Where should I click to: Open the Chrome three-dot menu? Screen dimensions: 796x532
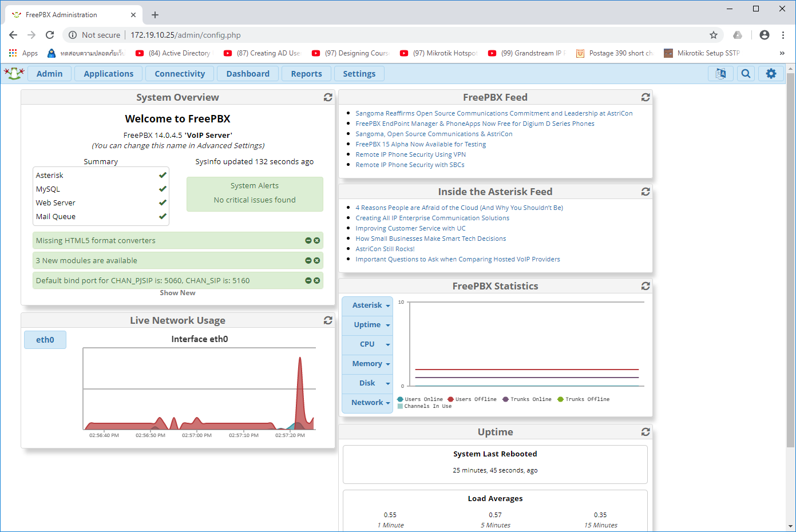tap(783, 35)
